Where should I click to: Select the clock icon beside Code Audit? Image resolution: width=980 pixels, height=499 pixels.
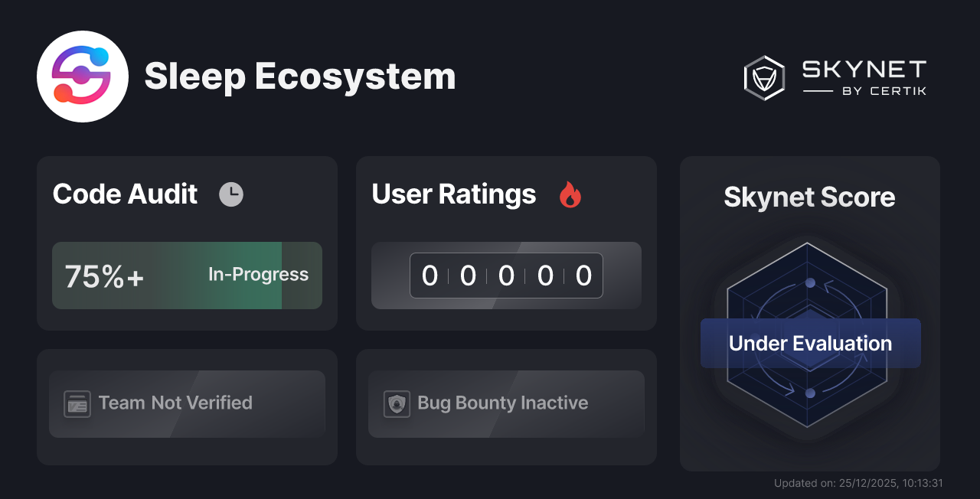[231, 194]
